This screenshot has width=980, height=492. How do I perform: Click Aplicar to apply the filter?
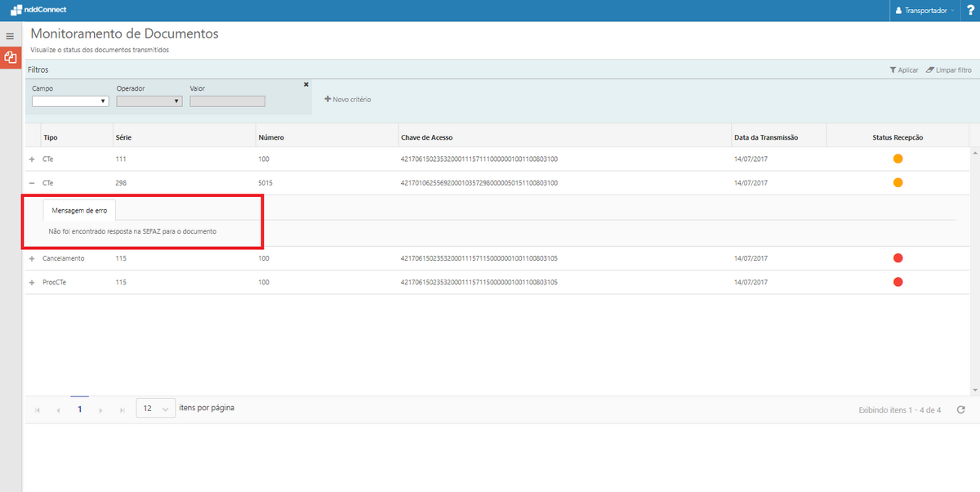click(x=904, y=70)
